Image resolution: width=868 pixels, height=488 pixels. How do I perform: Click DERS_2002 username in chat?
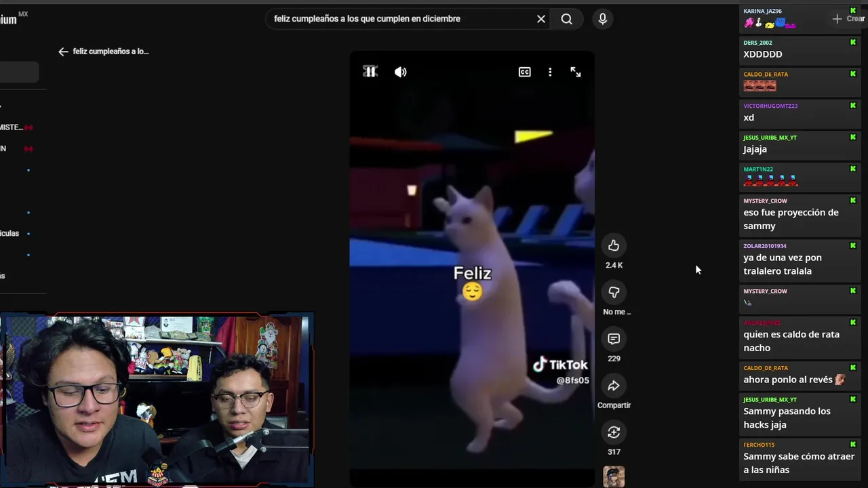point(757,43)
